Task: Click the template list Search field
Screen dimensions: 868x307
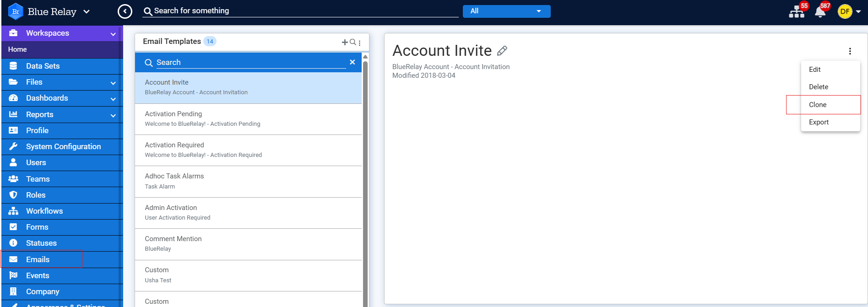Action: [251, 63]
